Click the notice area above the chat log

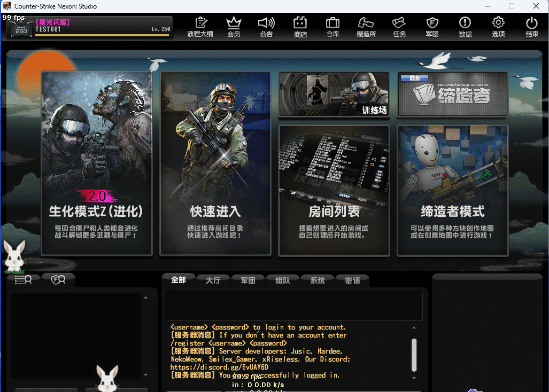point(294,305)
